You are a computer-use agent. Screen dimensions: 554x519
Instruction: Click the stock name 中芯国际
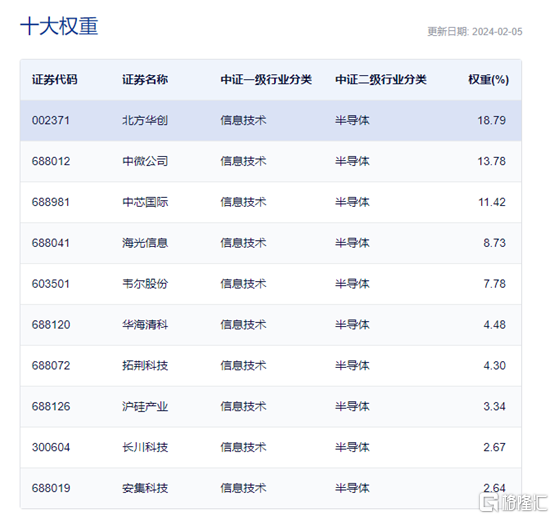145,202
